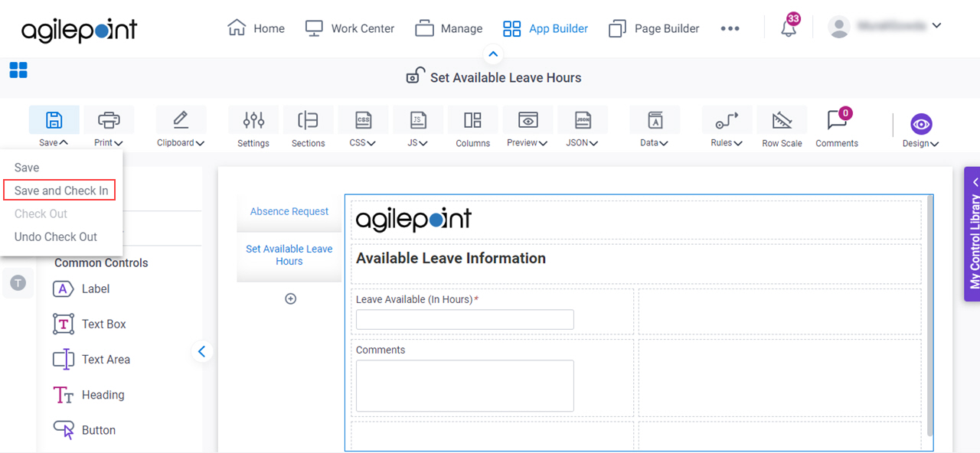The height and width of the screenshot is (453, 980).
Task: Choose Save and Check In
Action: 61,191
